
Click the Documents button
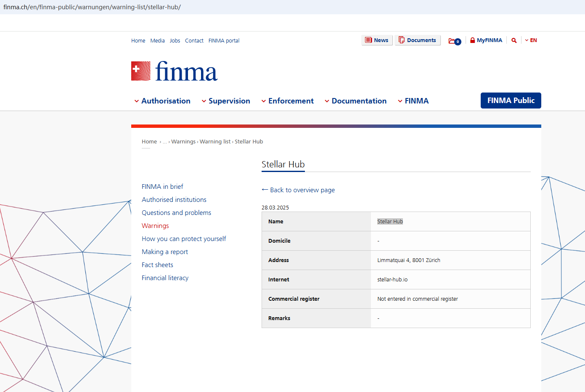417,40
